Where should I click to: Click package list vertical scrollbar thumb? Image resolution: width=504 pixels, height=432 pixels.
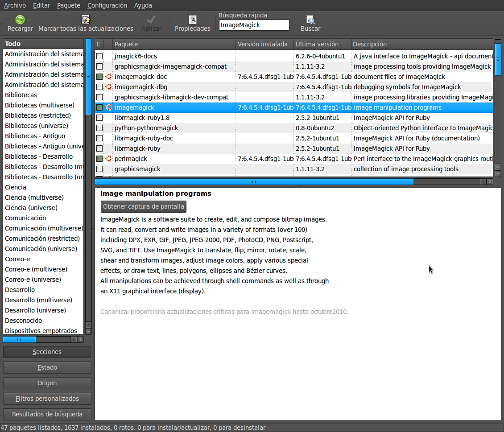498,59
